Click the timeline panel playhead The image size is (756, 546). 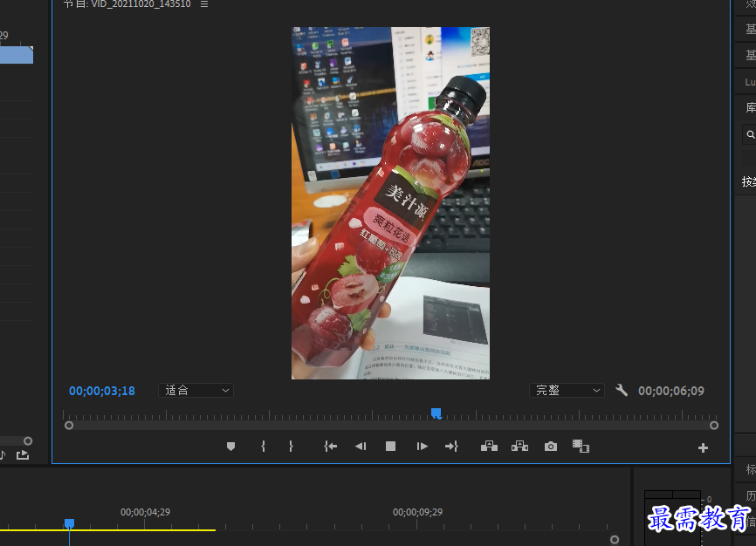pos(70,523)
